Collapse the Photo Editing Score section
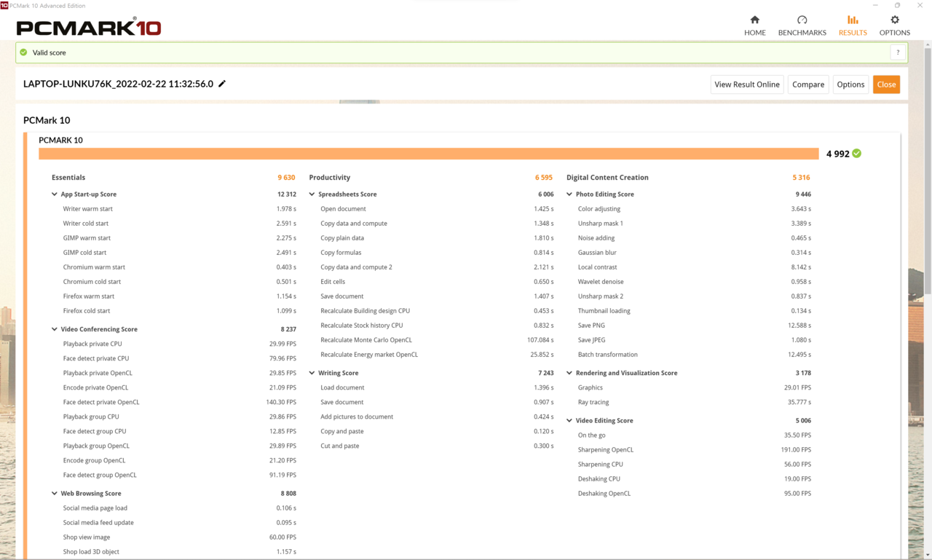Image resolution: width=932 pixels, height=560 pixels. (x=569, y=194)
